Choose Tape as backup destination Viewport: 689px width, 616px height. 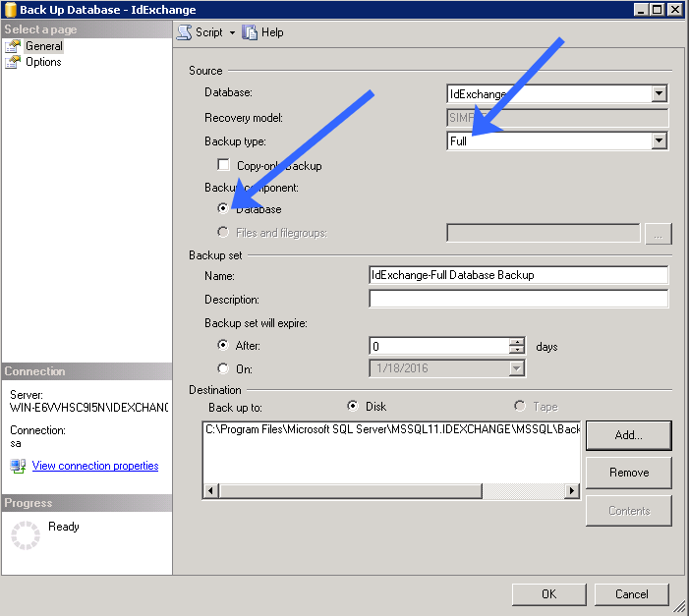519,406
